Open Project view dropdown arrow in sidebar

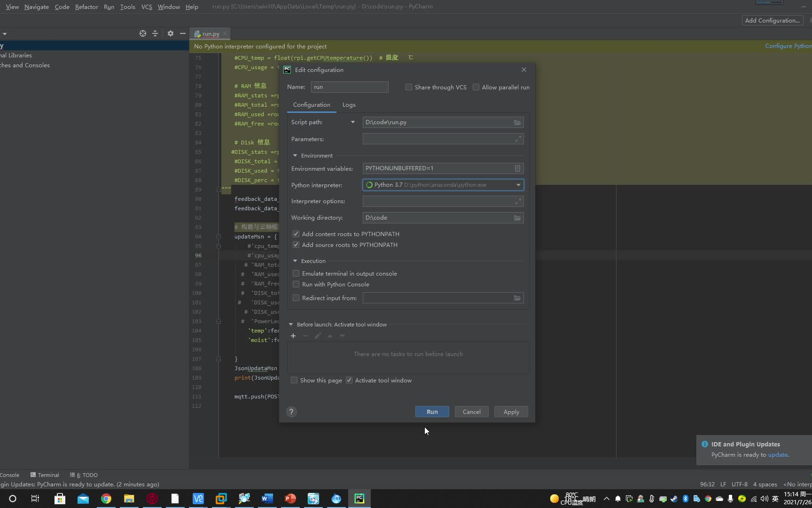pos(4,34)
